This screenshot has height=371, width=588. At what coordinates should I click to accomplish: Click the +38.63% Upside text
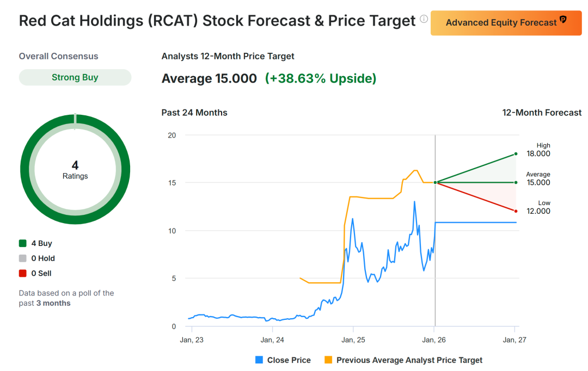(x=321, y=78)
